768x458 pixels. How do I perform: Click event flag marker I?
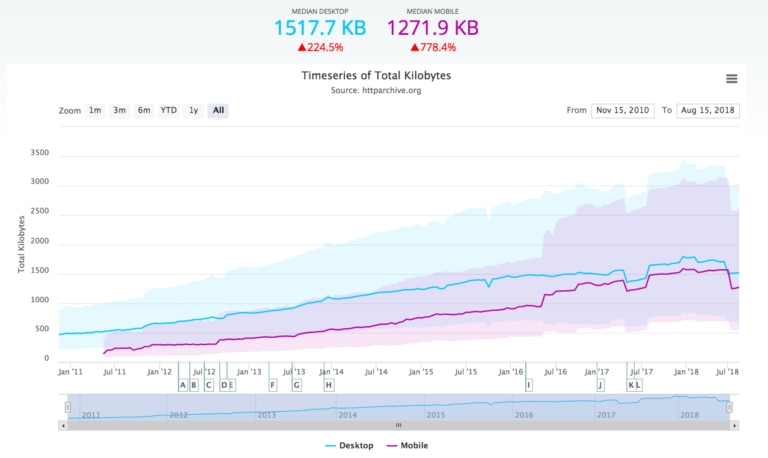(528, 385)
